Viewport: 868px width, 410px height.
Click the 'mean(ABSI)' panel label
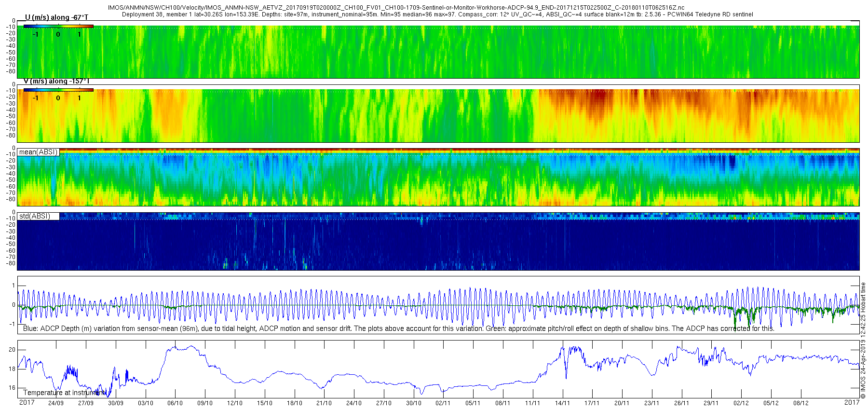(38, 152)
